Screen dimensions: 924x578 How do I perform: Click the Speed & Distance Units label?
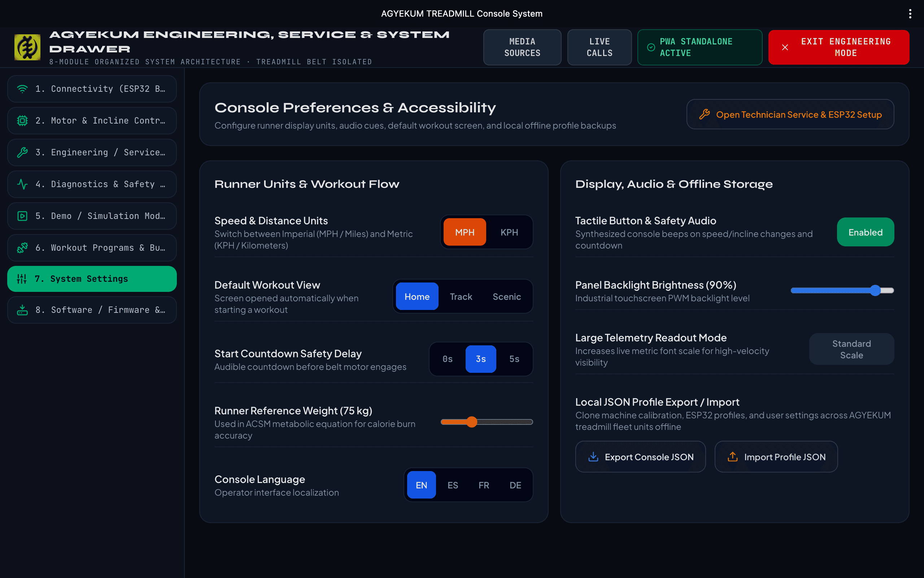pyautogui.click(x=271, y=221)
